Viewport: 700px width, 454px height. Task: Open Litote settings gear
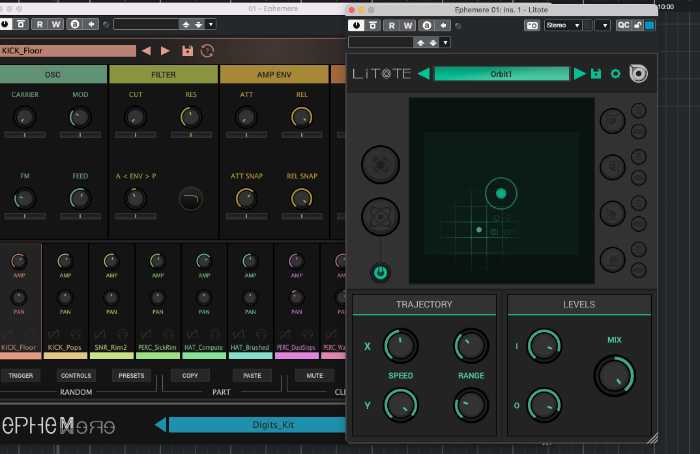[x=615, y=74]
